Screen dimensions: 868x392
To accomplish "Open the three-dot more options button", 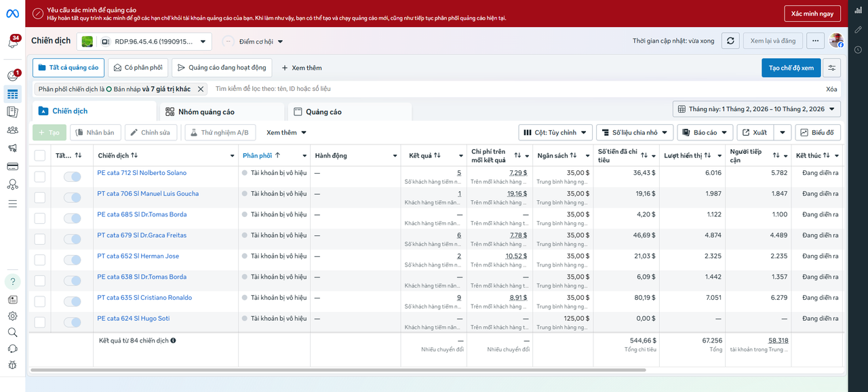I will (x=814, y=41).
